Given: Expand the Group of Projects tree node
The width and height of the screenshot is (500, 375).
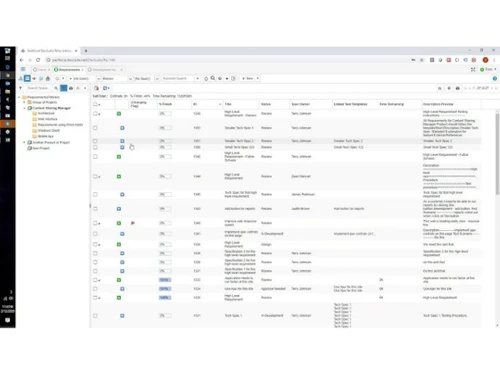Looking at the screenshot, I should 24,102.
